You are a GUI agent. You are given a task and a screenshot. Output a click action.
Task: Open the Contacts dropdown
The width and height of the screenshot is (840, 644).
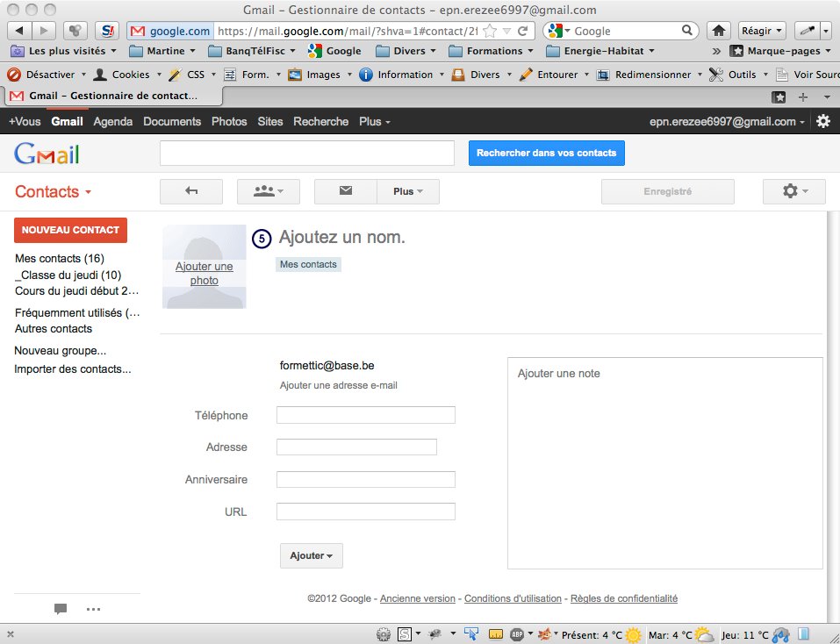(x=53, y=191)
